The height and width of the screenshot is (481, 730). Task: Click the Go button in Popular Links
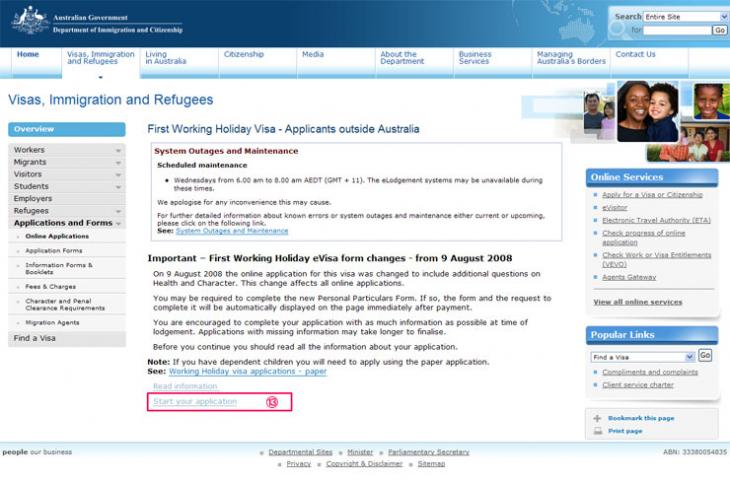pos(705,356)
